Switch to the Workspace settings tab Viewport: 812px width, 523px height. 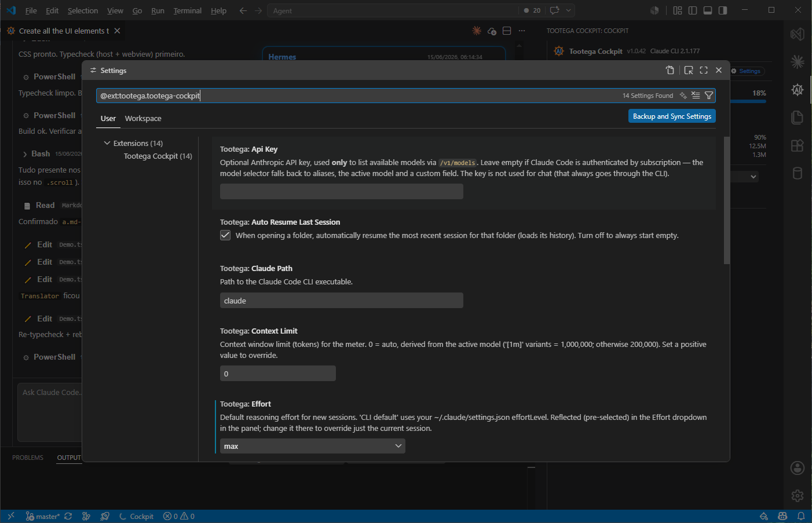tap(143, 118)
